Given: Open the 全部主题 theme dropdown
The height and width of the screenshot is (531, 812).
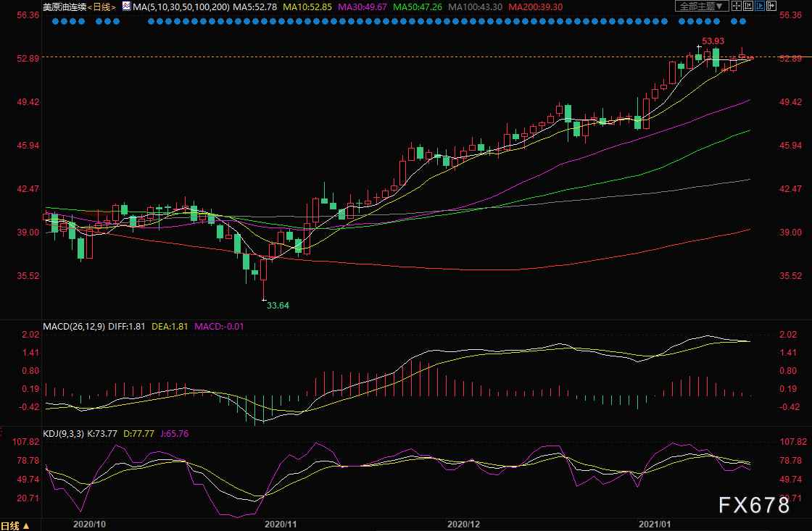Looking at the screenshot, I should 700,7.
